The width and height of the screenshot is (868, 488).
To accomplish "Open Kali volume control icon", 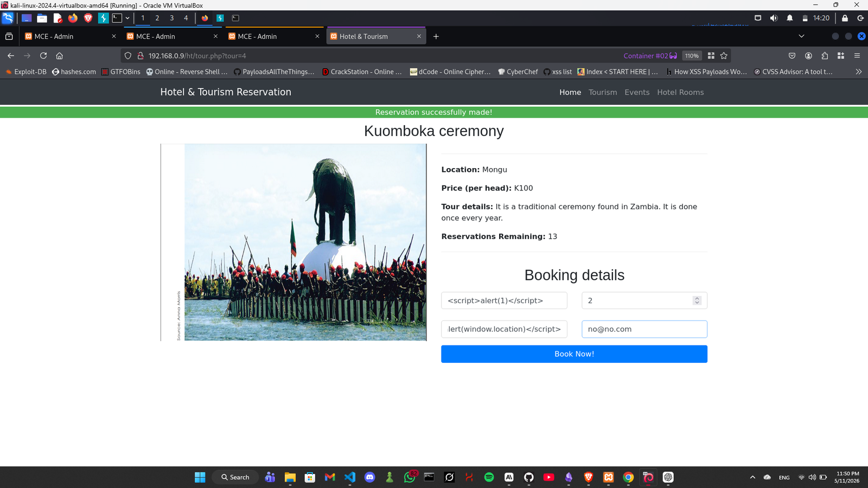I will (x=774, y=18).
